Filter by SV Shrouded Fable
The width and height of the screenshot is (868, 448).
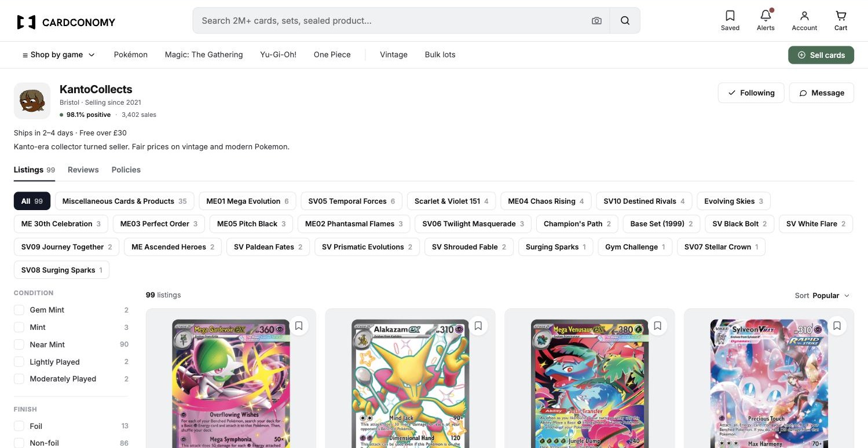[x=469, y=247]
